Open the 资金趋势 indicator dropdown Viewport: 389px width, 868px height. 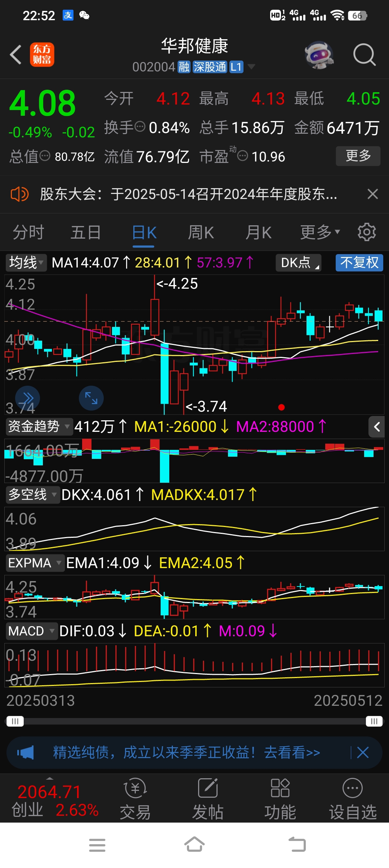(39, 426)
